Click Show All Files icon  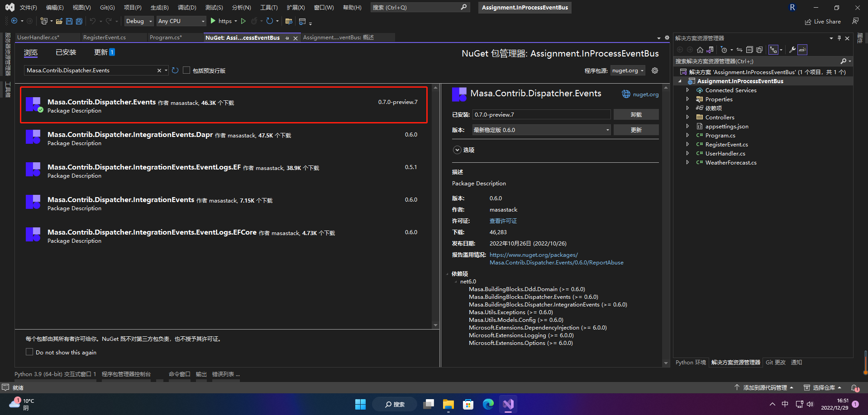click(x=759, y=50)
